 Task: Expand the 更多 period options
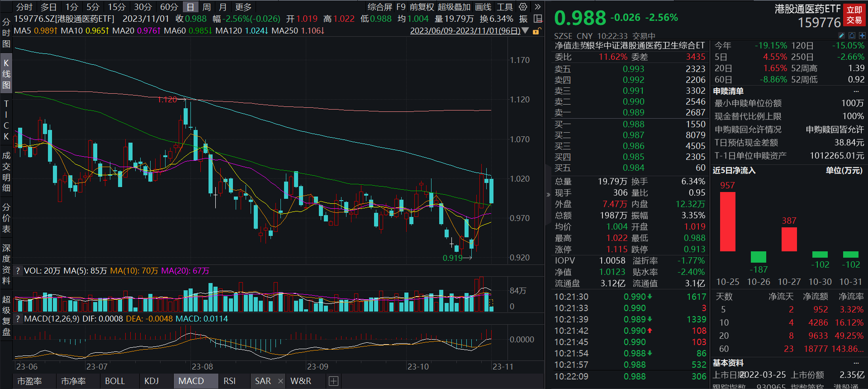pos(243,7)
